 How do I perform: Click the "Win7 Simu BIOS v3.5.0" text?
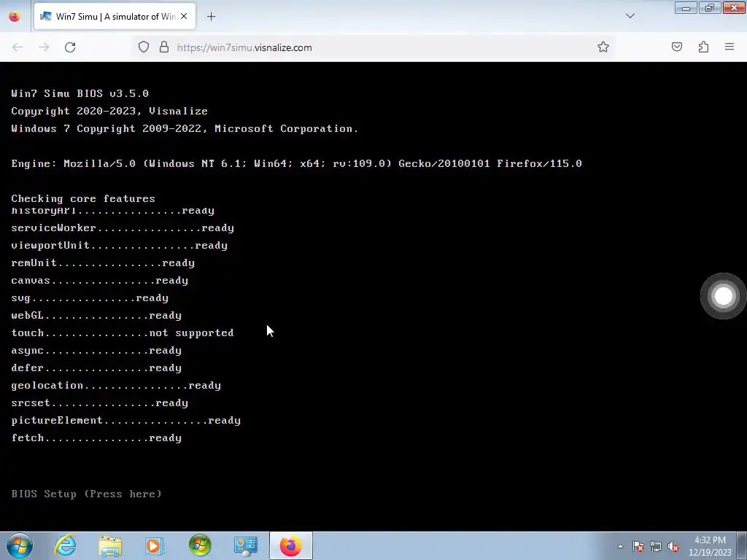(x=80, y=93)
